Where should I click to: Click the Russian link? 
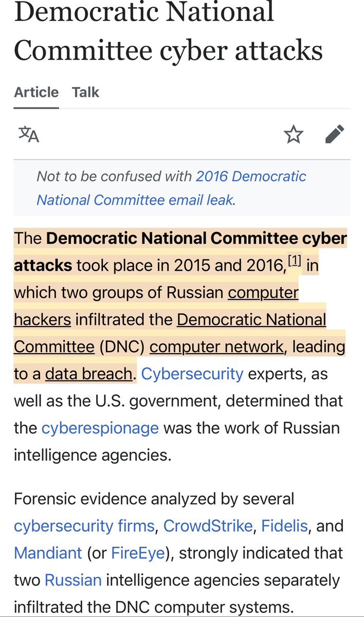(73, 580)
